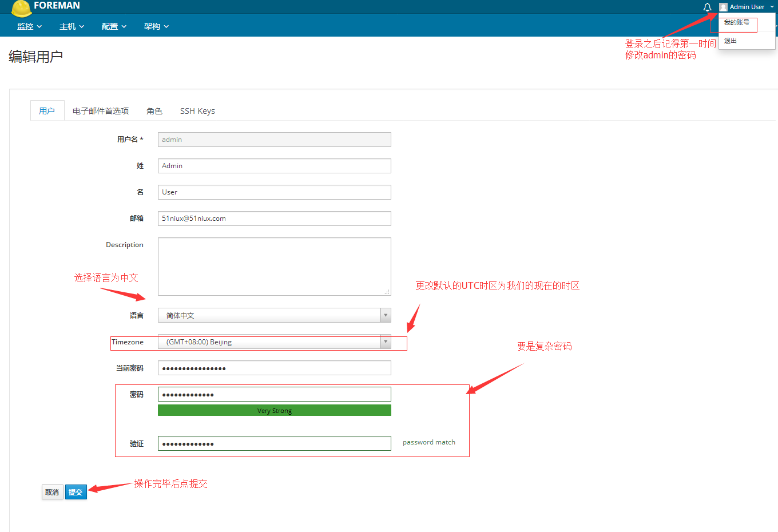Click the Very Strong password strength bar
The width and height of the screenshot is (778, 532).
(x=275, y=411)
